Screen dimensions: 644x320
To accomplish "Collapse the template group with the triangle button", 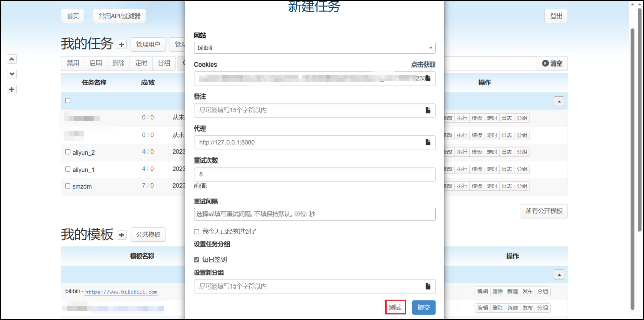I will point(559,274).
